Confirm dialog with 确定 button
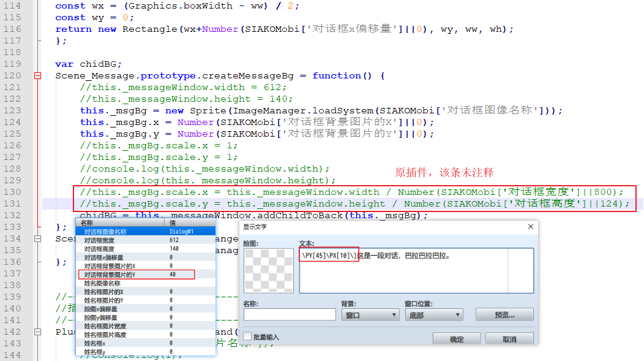The height and width of the screenshot is (361, 644). point(457,339)
